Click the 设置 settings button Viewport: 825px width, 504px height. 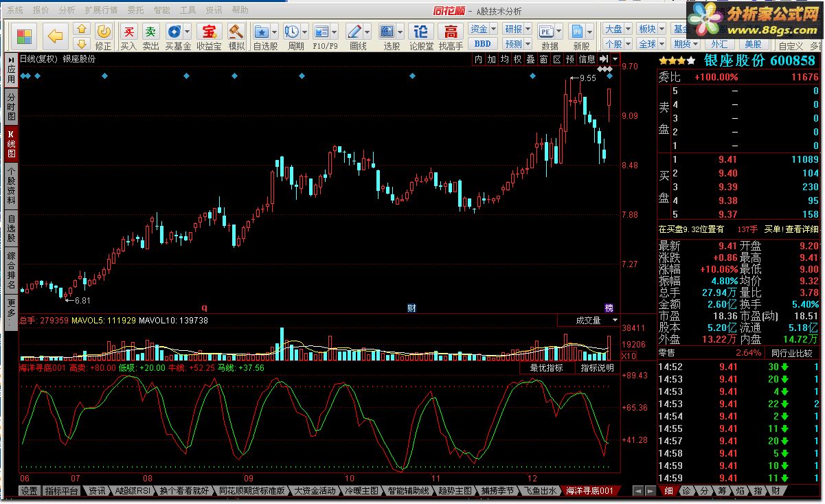pyautogui.click(x=29, y=491)
